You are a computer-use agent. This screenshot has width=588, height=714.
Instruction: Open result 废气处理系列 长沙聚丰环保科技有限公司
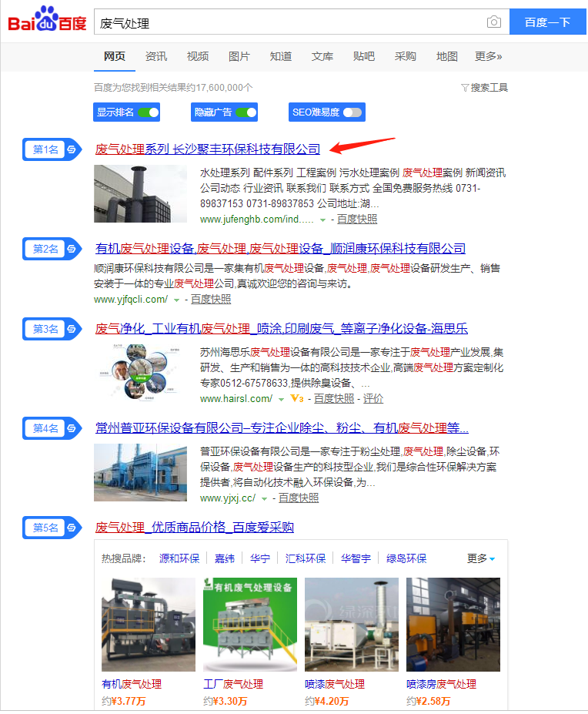208,149
